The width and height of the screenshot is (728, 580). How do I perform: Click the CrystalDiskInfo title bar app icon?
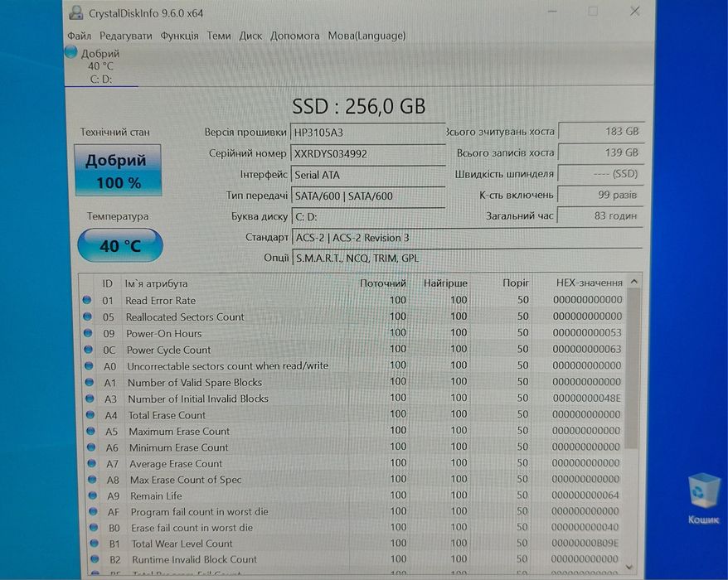tap(76, 13)
